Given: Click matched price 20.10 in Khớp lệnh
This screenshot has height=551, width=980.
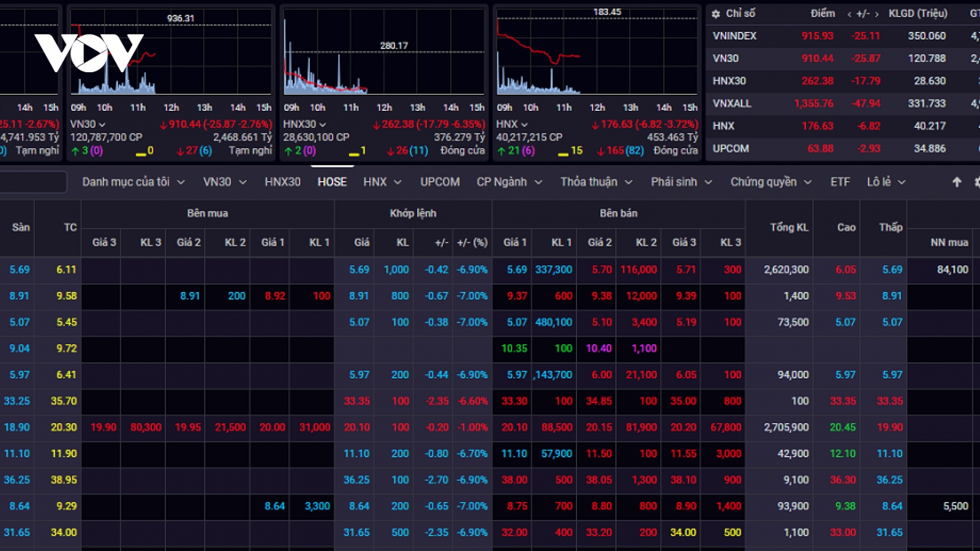Looking at the screenshot, I should pos(356,427).
